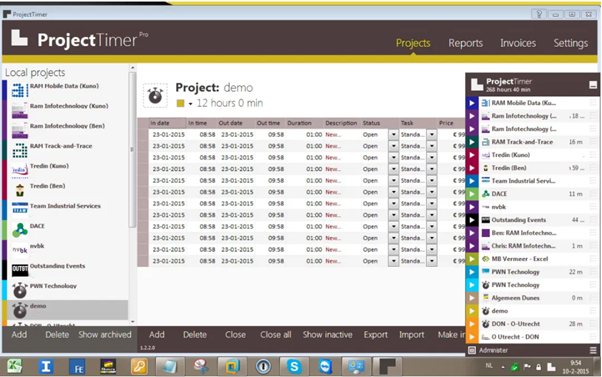The width and height of the screenshot is (602, 377).
Task: Launch Excel from the taskbar
Action: pyautogui.click(x=15, y=366)
